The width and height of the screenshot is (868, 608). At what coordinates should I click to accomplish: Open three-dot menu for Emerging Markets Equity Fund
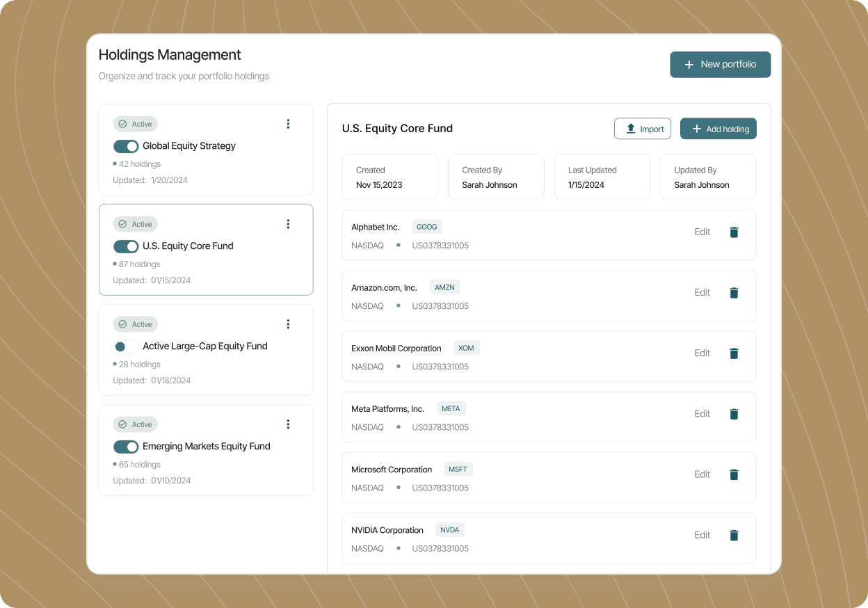(288, 424)
